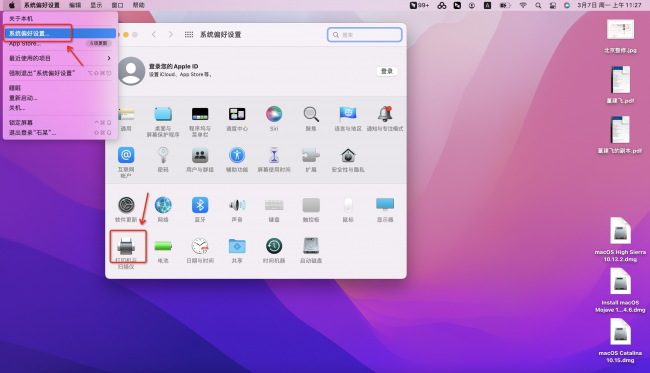Go forward with the right chevron
The width and height of the screenshot is (650, 373).
170,34
